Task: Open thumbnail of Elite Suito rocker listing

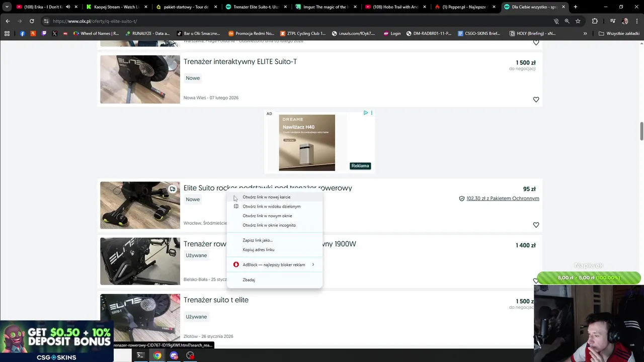Action: [140, 205]
